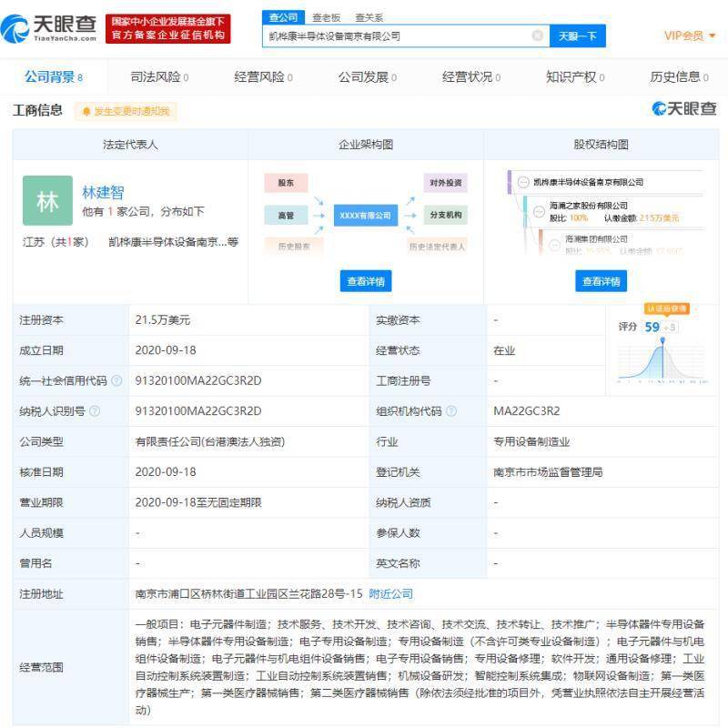The image size is (728, 728).
Task: Click the bell change-notification icon
Action: click(x=86, y=111)
